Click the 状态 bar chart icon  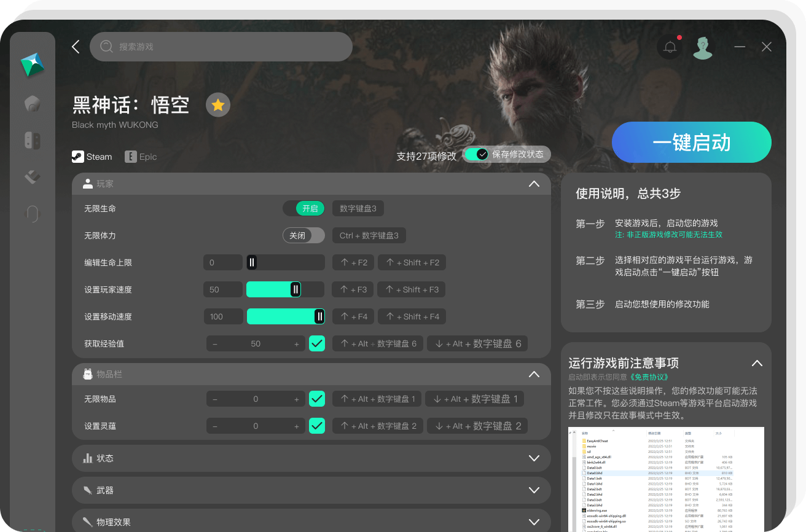[x=87, y=458]
